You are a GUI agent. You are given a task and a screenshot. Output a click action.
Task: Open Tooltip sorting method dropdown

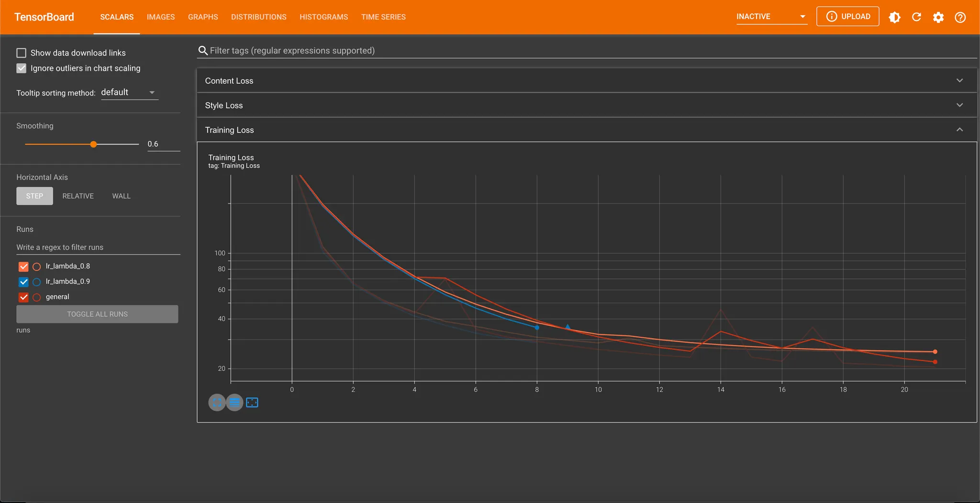129,92
